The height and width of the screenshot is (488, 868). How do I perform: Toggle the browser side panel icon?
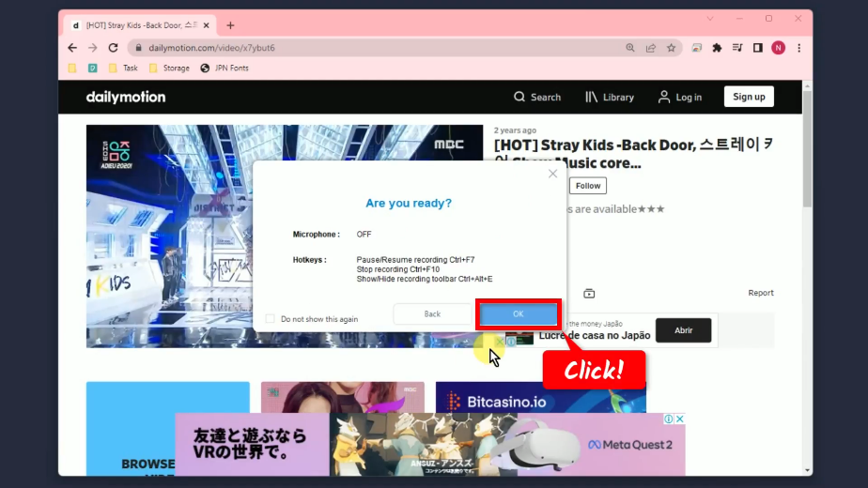click(x=758, y=48)
